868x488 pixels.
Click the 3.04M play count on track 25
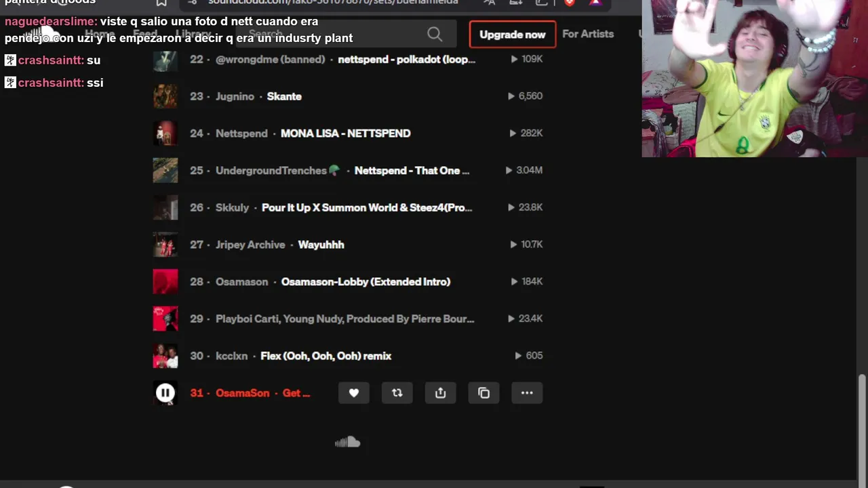point(524,170)
